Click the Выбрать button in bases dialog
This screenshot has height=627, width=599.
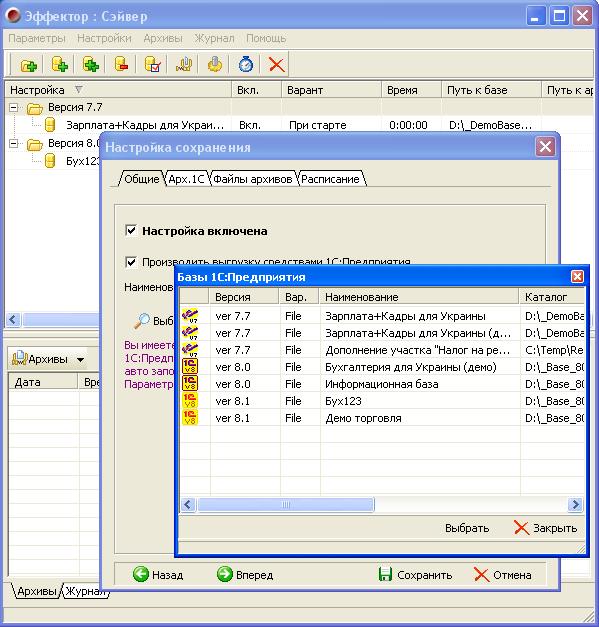467,528
